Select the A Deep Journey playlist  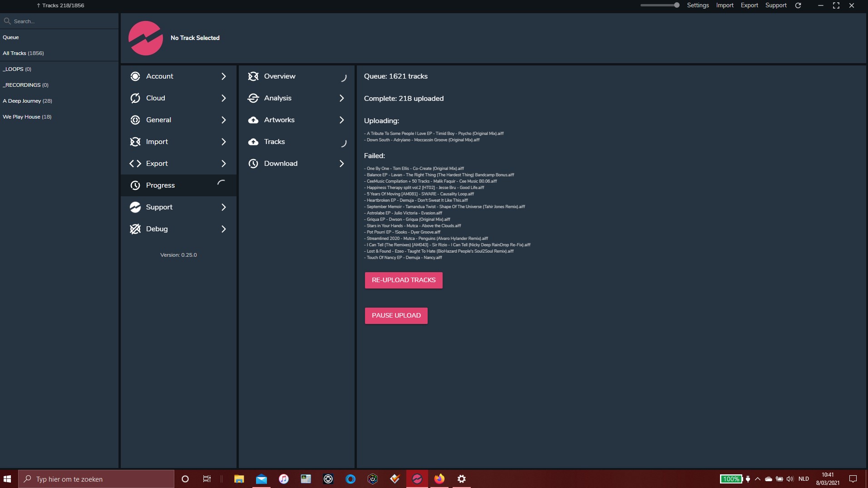27,101
